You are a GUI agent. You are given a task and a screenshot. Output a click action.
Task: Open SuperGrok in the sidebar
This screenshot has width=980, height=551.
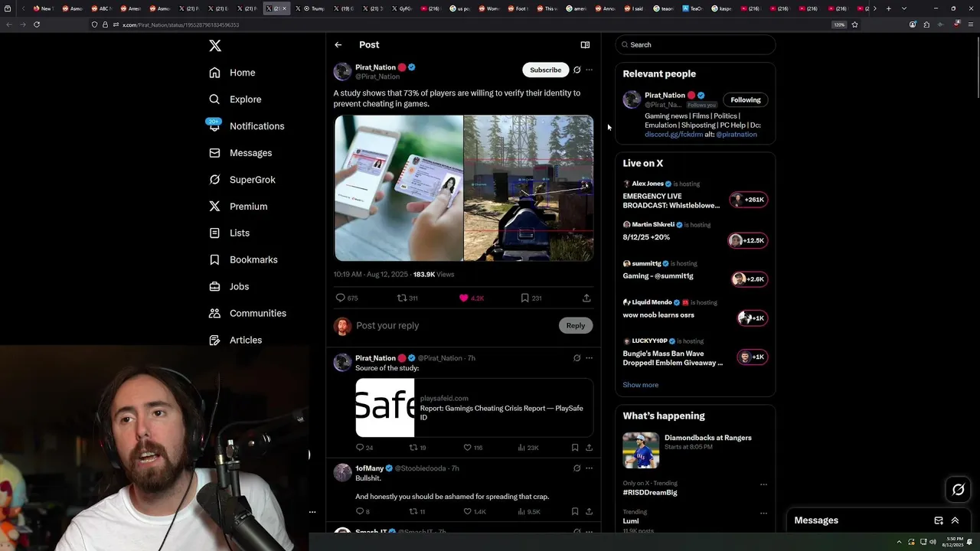pyautogui.click(x=242, y=180)
